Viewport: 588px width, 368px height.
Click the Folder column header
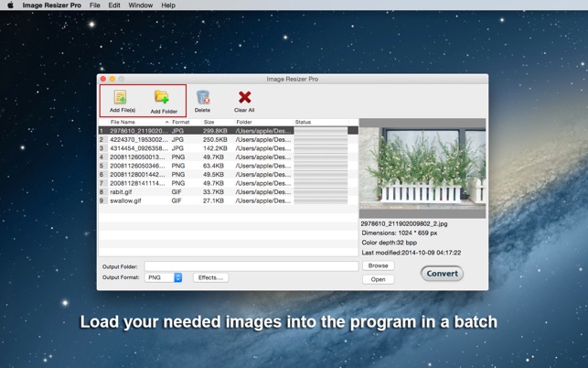264,122
